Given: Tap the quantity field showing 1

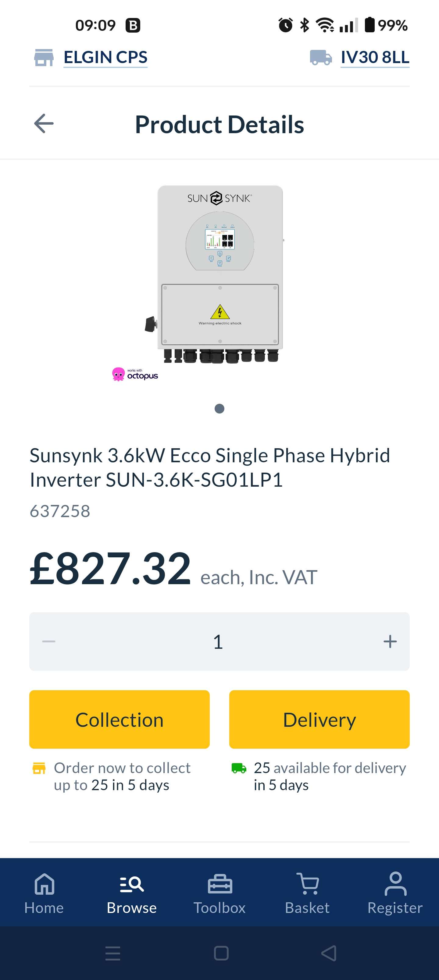Looking at the screenshot, I should [x=219, y=641].
